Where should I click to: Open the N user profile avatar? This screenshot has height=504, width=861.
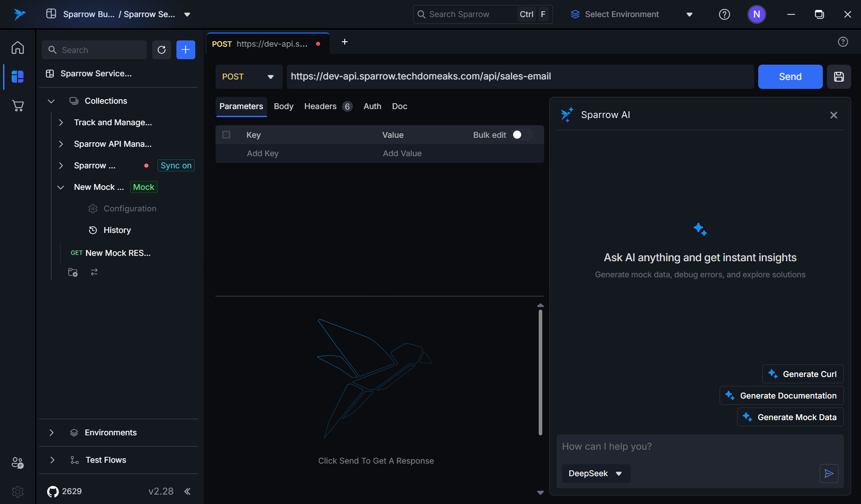click(756, 14)
